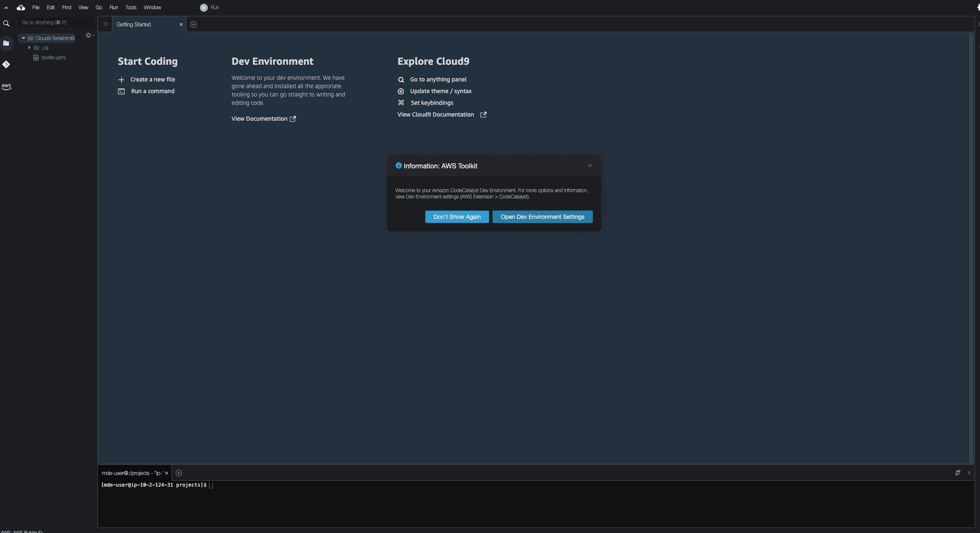Open View Cloud9 Documentation link

pyautogui.click(x=436, y=114)
